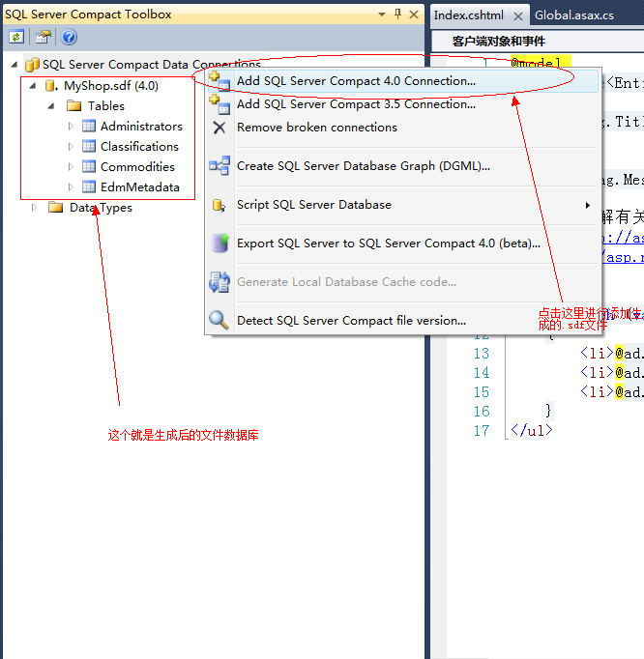644x659 pixels.
Task: Select the Administrators tree item text
Action: click(x=141, y=126)
